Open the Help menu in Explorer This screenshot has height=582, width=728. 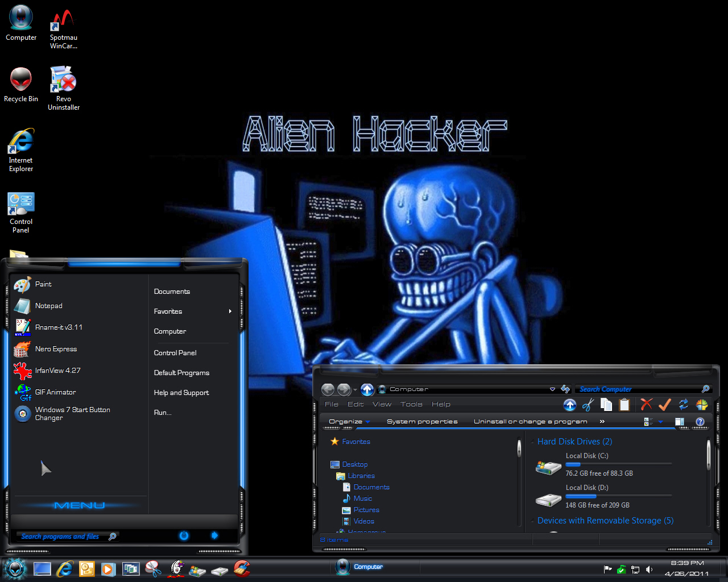(x=441, y=405)
